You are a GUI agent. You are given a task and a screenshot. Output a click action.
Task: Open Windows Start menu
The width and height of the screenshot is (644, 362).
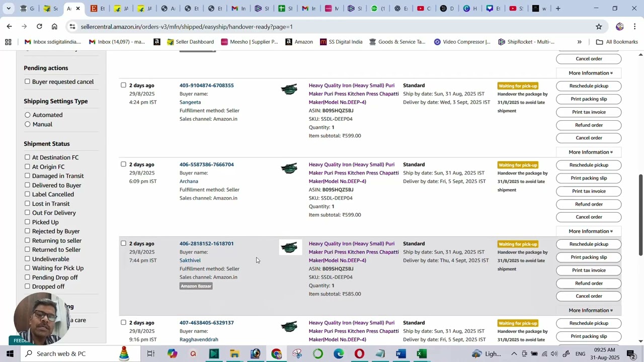(10, 353)
